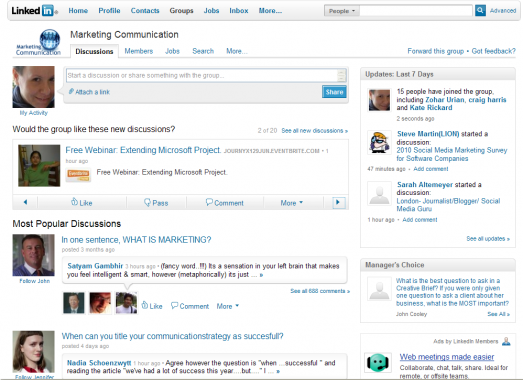Click Forward this group link
523x380 pixels.
pos(435,51)
